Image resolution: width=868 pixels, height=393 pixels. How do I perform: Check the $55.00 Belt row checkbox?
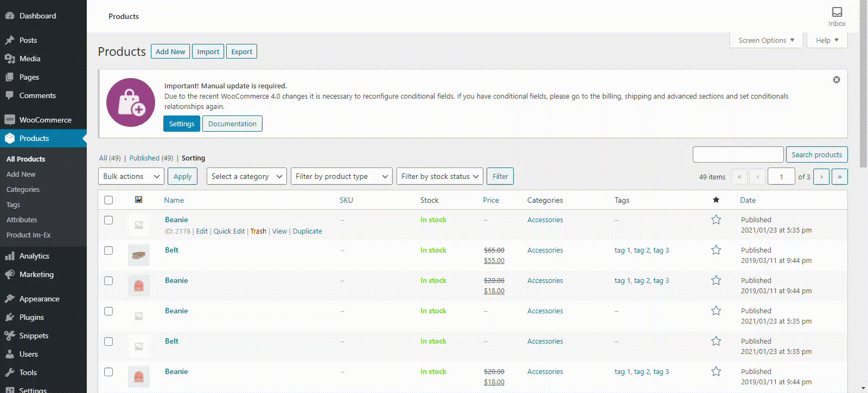pos(108,250)
